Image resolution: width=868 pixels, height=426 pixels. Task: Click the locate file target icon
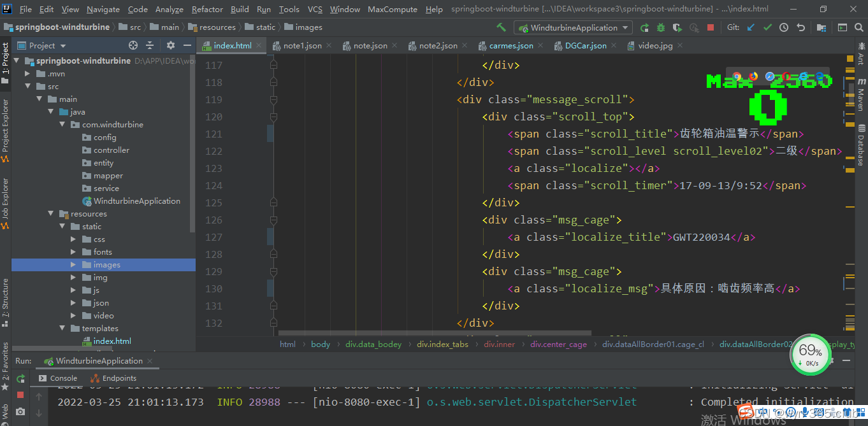tap(133, 45)
